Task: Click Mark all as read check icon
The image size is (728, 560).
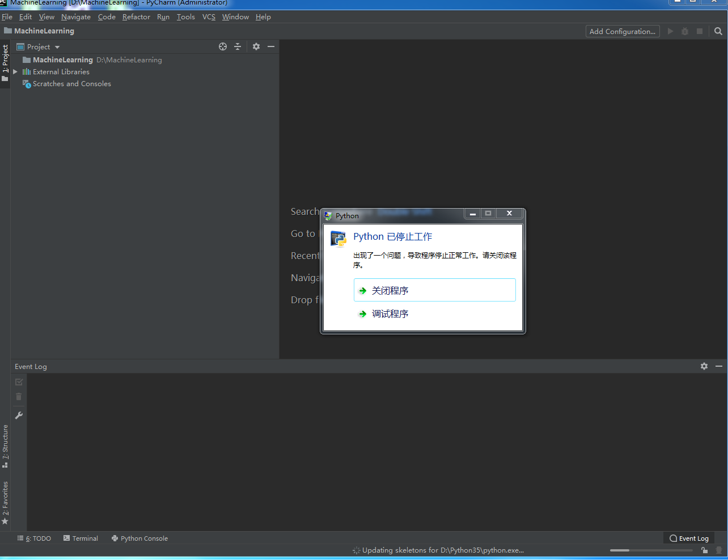Action: (19, 382)
